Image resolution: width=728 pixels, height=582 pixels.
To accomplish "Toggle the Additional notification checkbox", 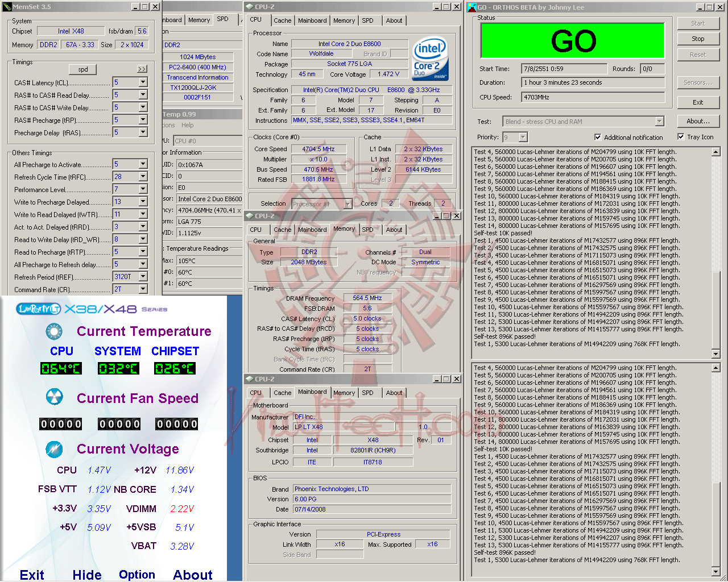I will 598,137.
